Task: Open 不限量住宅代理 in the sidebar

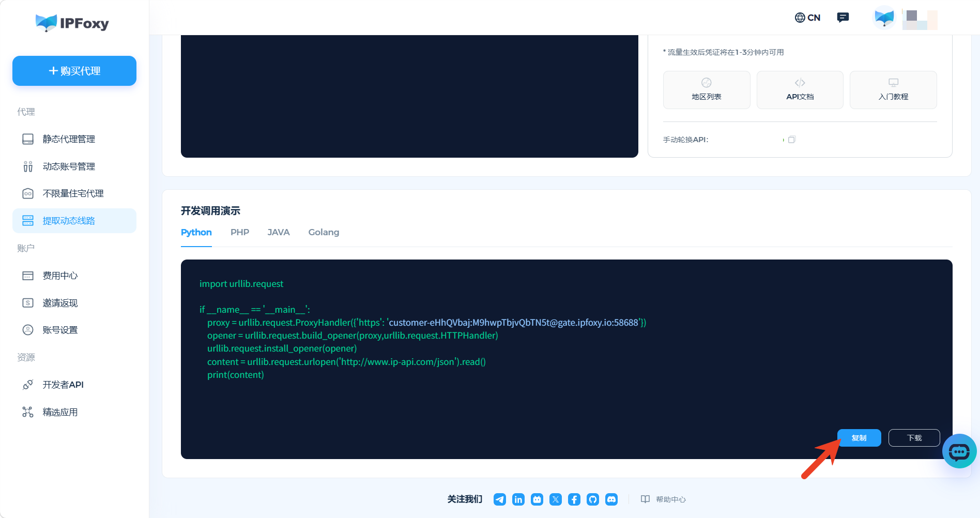Action: pos(74,193)
